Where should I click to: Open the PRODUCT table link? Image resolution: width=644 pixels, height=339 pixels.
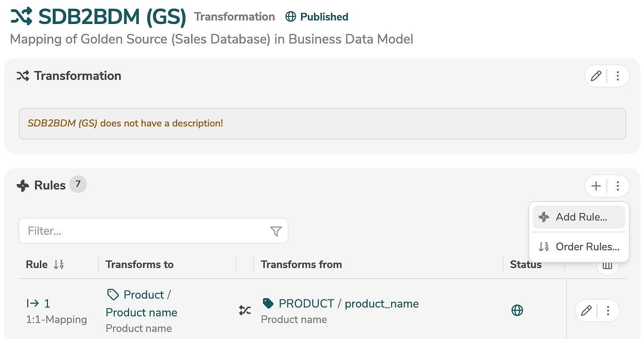pyautogui.click(x=306, y=304)
